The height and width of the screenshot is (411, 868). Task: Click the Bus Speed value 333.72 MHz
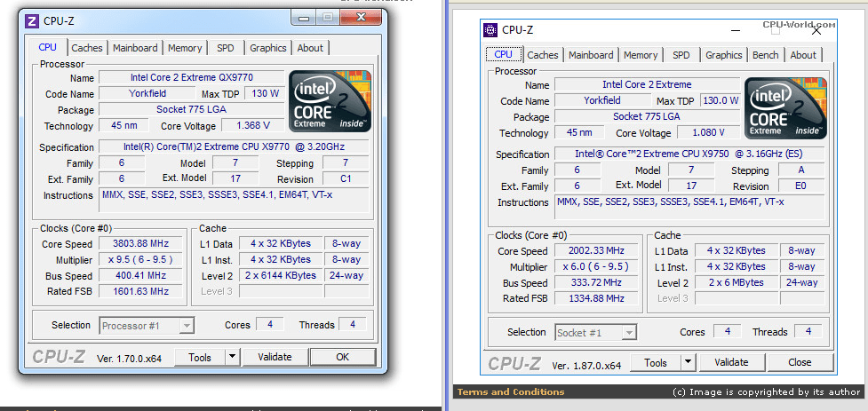tap(596, 282)
